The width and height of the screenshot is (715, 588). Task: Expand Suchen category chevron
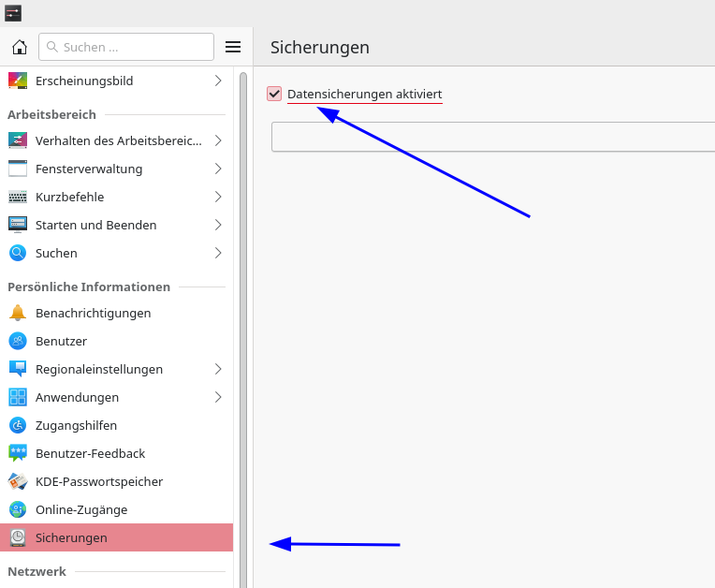(218, 253)
